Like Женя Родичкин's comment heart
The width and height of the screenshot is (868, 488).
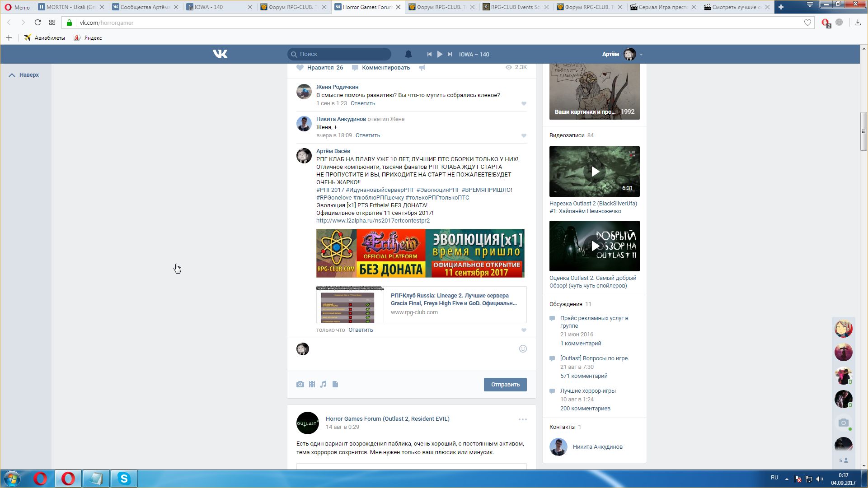coord(524,103)
